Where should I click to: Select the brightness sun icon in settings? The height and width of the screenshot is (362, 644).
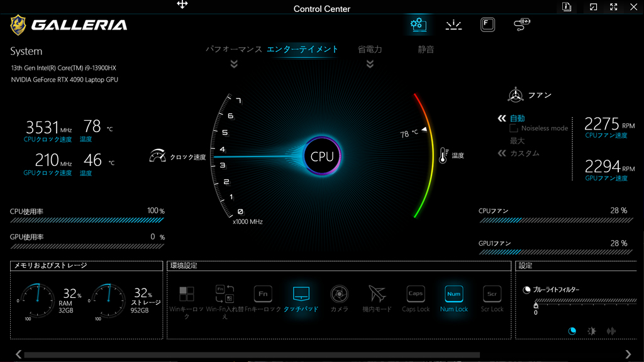click(x=591, y=331)
